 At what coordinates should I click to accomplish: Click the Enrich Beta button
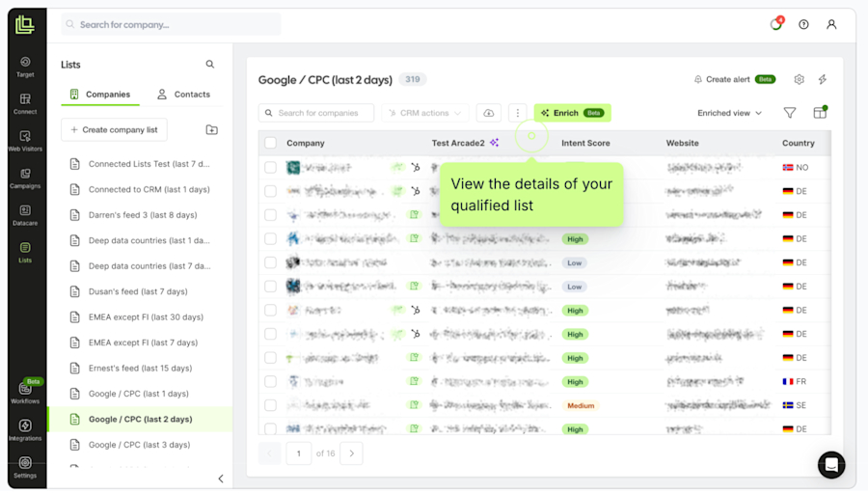click(x=572, y=113)
